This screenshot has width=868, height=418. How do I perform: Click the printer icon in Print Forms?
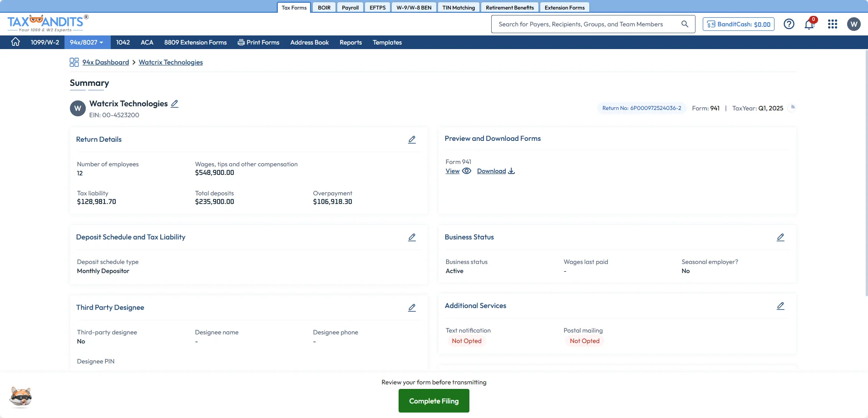pos(241,42)
